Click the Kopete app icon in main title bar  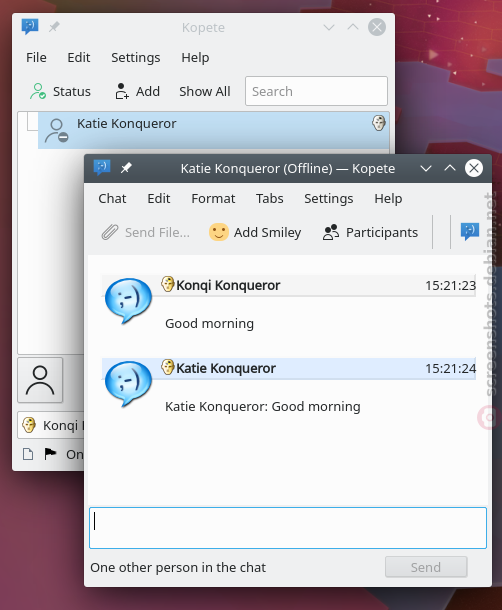(30, 27)
